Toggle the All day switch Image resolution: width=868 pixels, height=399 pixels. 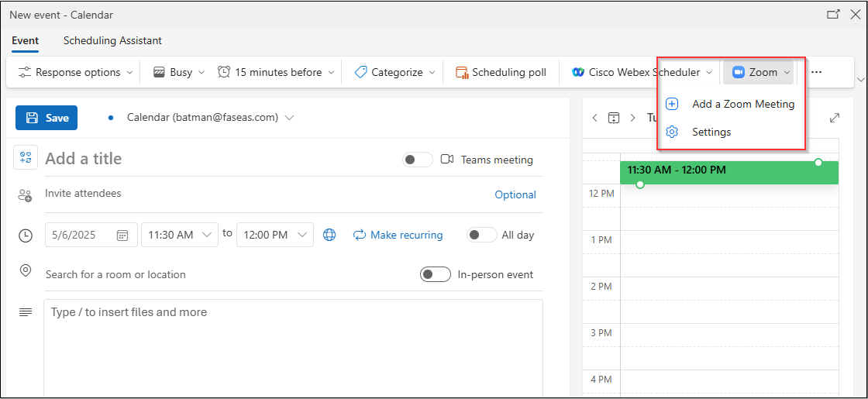(482, 235)
